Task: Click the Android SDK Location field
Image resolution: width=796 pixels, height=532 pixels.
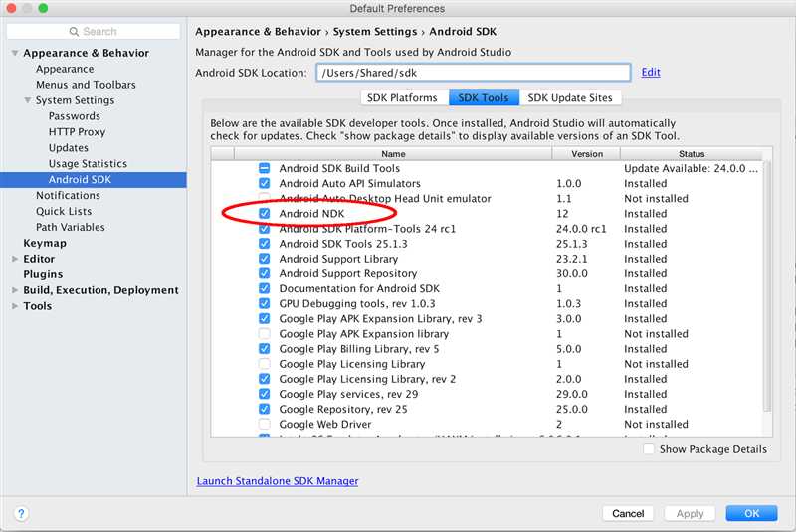Action: [x=474, y=73]
